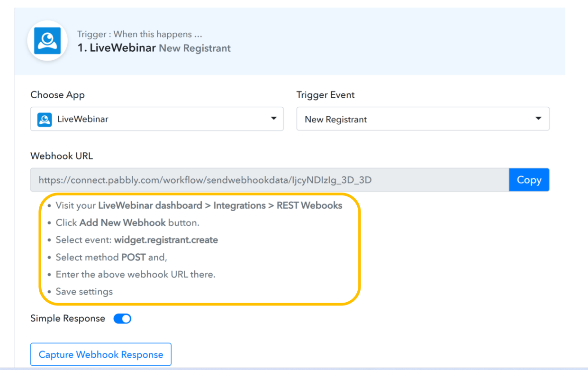Click the "Trigger : When this happens" header text

(x=140, y=34)
